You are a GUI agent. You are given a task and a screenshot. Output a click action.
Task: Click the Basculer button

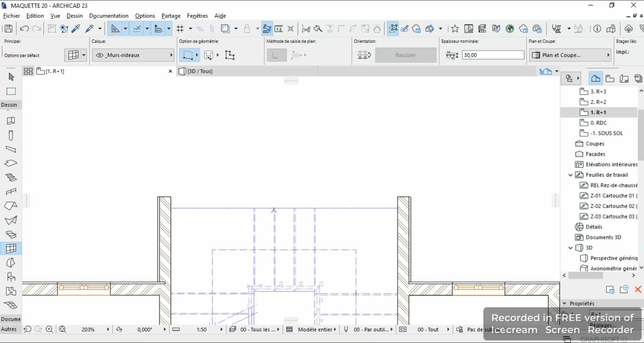coord(406,55)
